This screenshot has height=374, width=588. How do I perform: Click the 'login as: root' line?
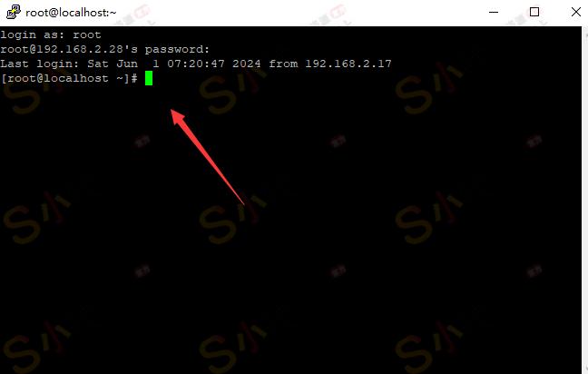(51, 34)
